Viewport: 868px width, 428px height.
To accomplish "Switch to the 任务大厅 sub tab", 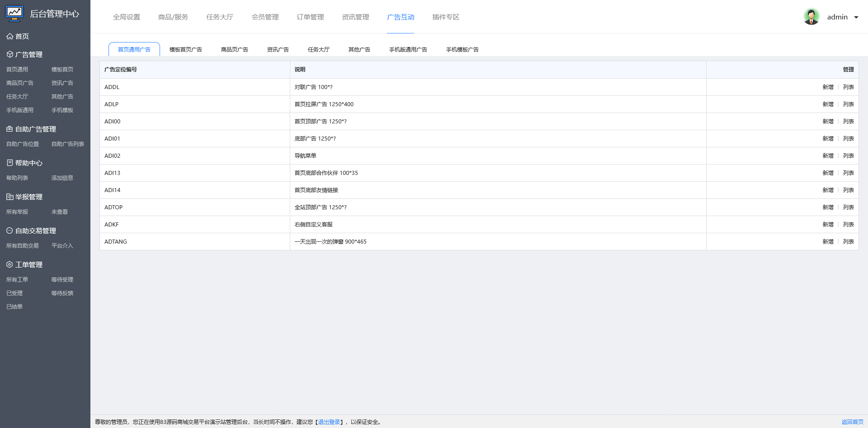I will (x=319, y=49).
